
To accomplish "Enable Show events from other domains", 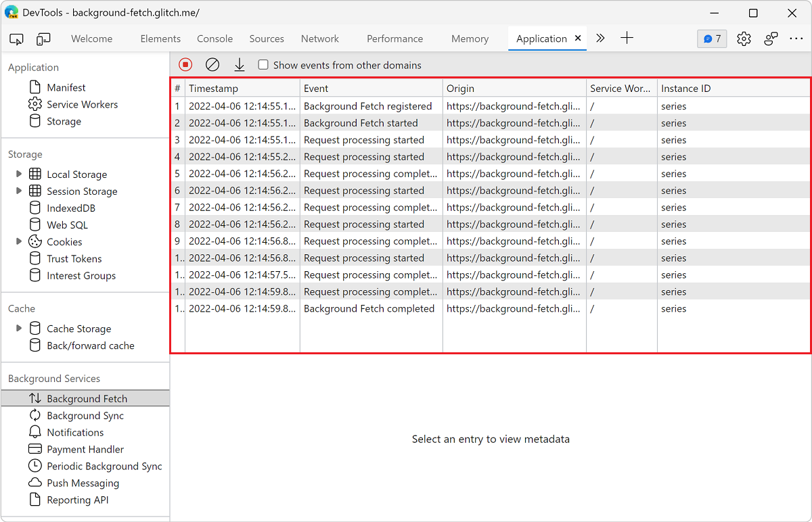I will point(263,65).
